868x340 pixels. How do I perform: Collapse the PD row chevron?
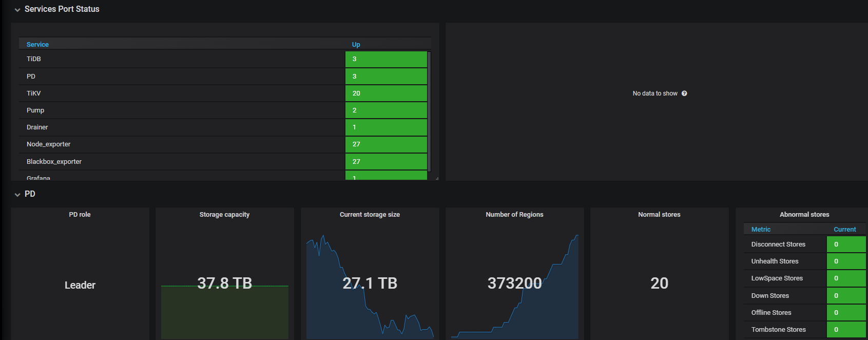point(17,195)
